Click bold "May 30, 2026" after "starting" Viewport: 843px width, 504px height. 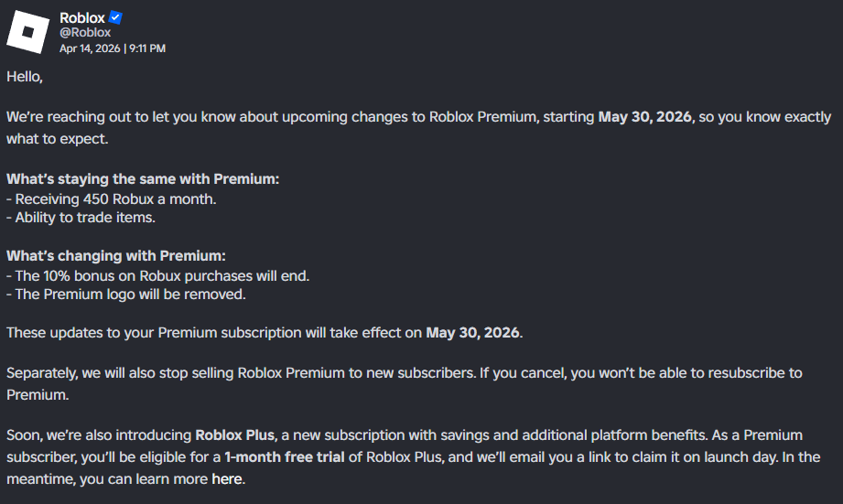(645, 117)
